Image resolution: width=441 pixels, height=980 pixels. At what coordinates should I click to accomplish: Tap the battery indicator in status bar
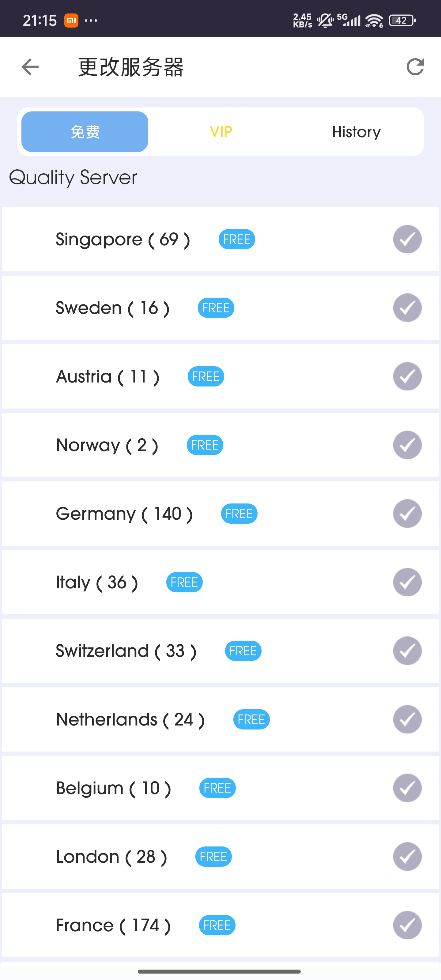click(402, 20)
